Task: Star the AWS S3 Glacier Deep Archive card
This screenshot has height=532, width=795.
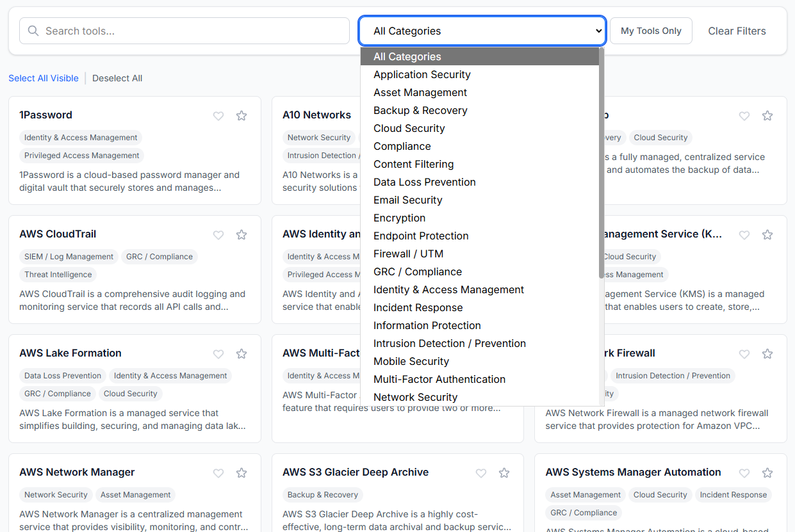Action: [x=504, y=473]
